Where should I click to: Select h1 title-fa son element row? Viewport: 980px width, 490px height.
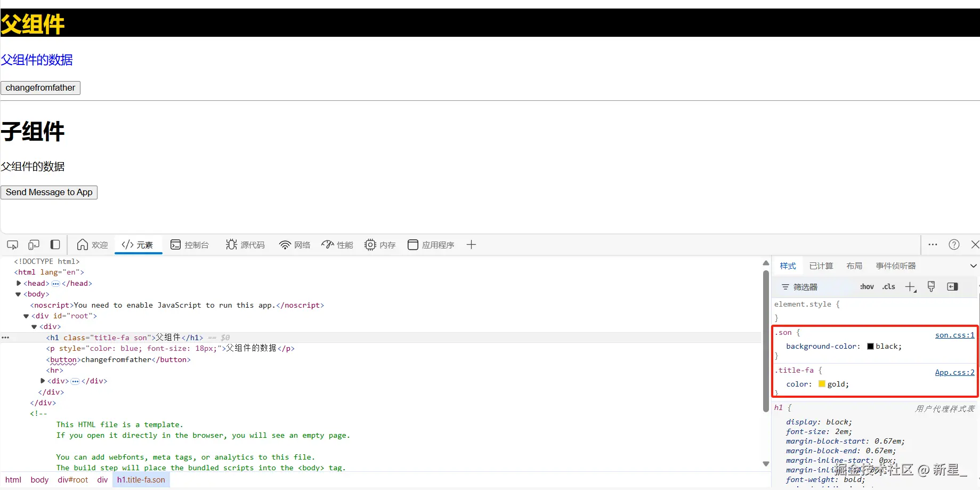pyautogui.click(x=380, y=338)
